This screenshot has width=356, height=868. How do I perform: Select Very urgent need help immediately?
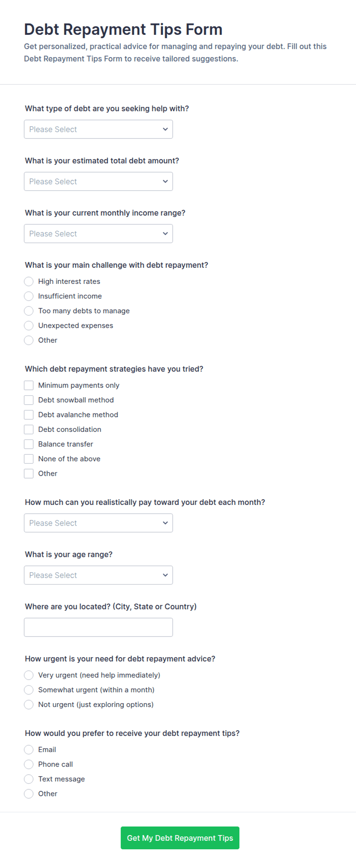(29, 675)
